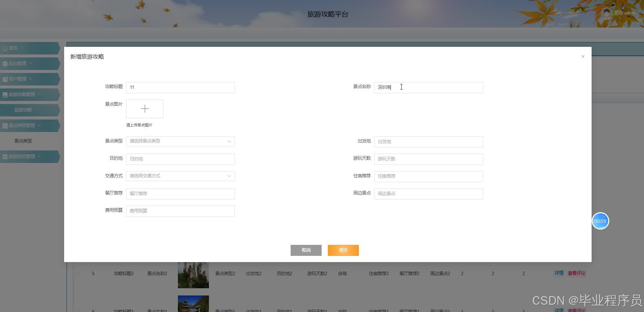The image size is (644, 312).
Task: Click the icon beside 旅游资讯管理
Action: [x=5, y=157]
